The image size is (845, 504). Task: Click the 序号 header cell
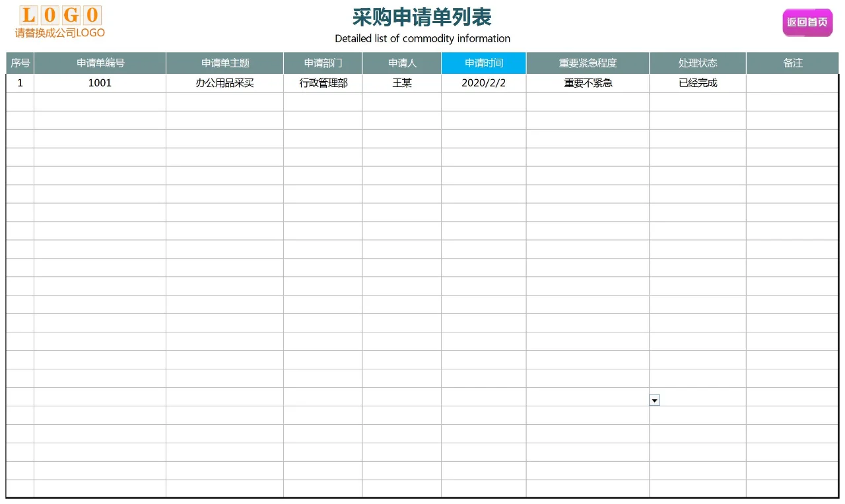(20, 63)
